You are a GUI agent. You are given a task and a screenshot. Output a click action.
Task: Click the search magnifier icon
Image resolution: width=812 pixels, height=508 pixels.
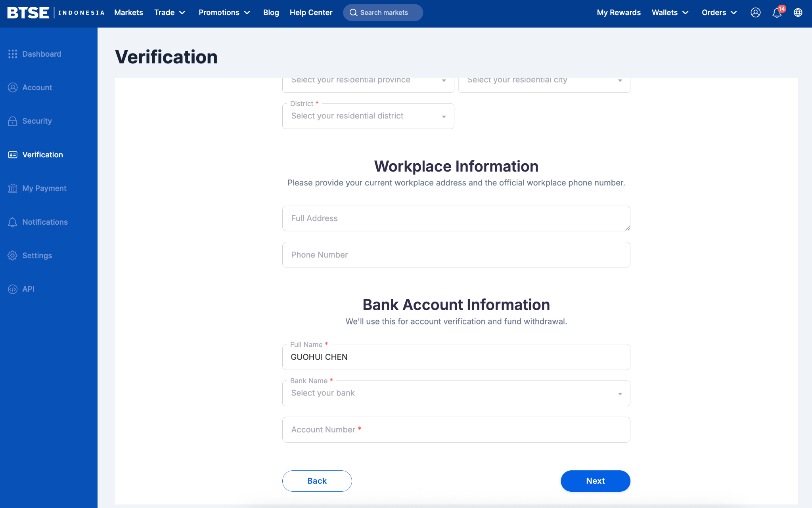[353, 13]
